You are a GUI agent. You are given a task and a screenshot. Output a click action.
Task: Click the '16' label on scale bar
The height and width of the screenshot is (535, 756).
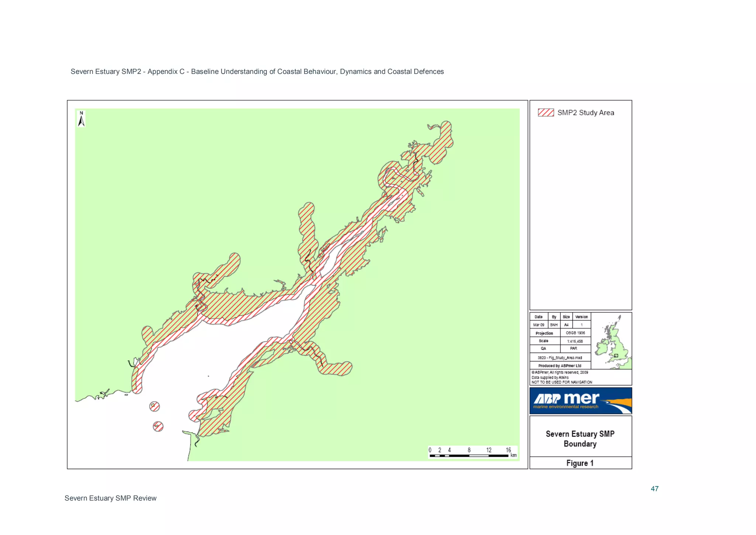pos(508,450)
